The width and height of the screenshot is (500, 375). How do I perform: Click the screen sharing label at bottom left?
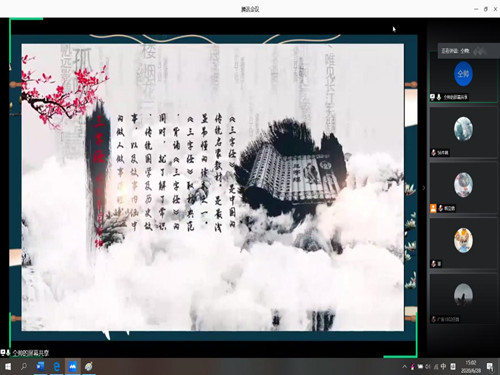[x=31, y=353]
